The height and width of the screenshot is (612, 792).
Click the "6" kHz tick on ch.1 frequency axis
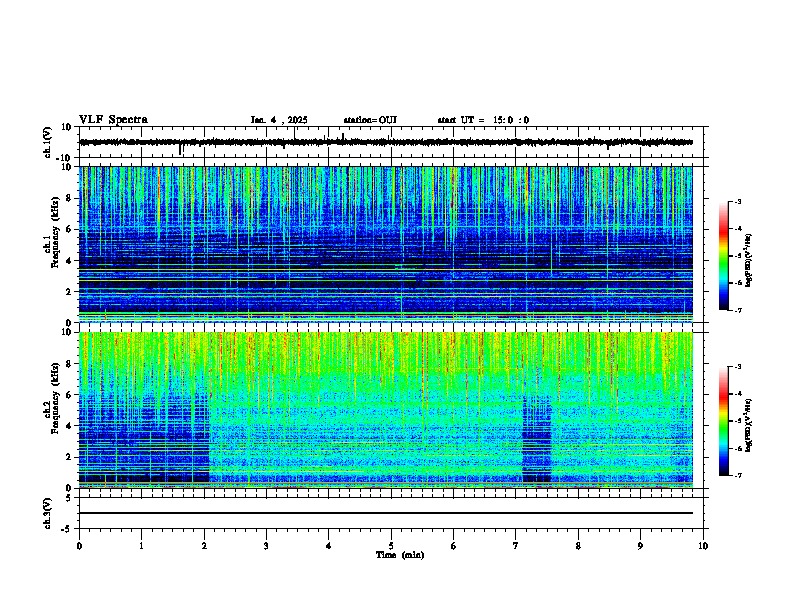click(x=69, y=230)
